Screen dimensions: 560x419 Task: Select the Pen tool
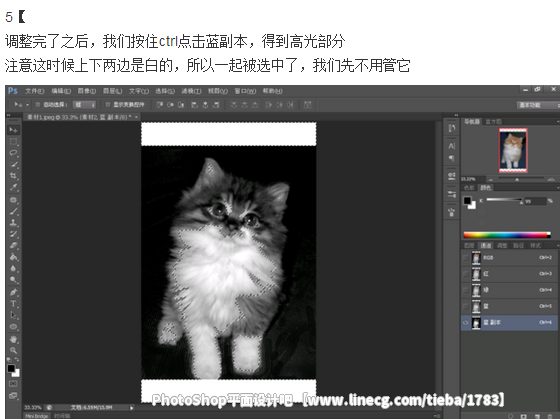coord(14,293)
